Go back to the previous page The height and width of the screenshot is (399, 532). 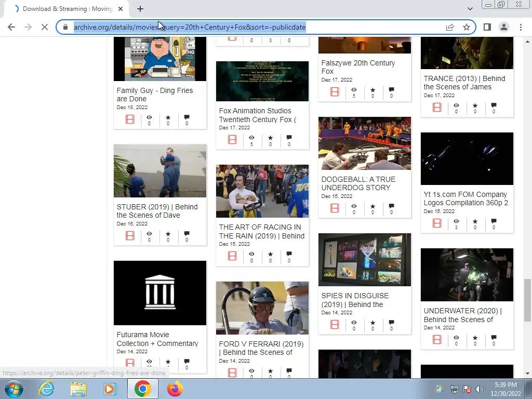coord(11,27)
